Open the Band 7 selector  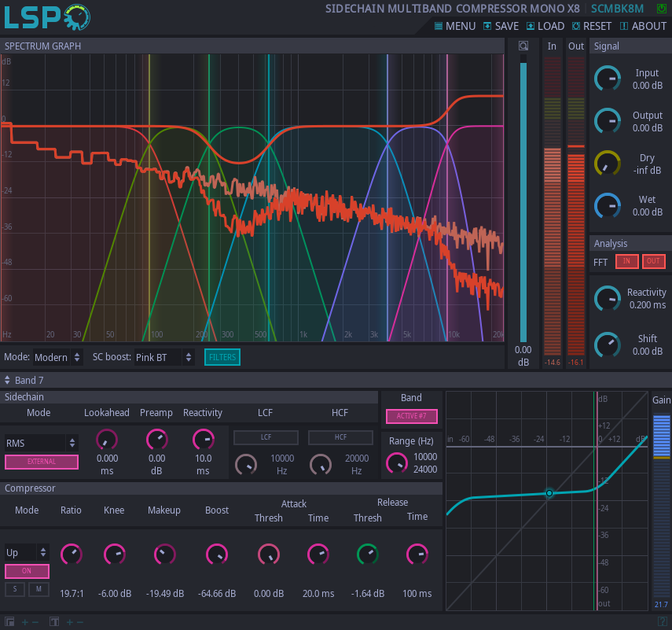point(24,381)
